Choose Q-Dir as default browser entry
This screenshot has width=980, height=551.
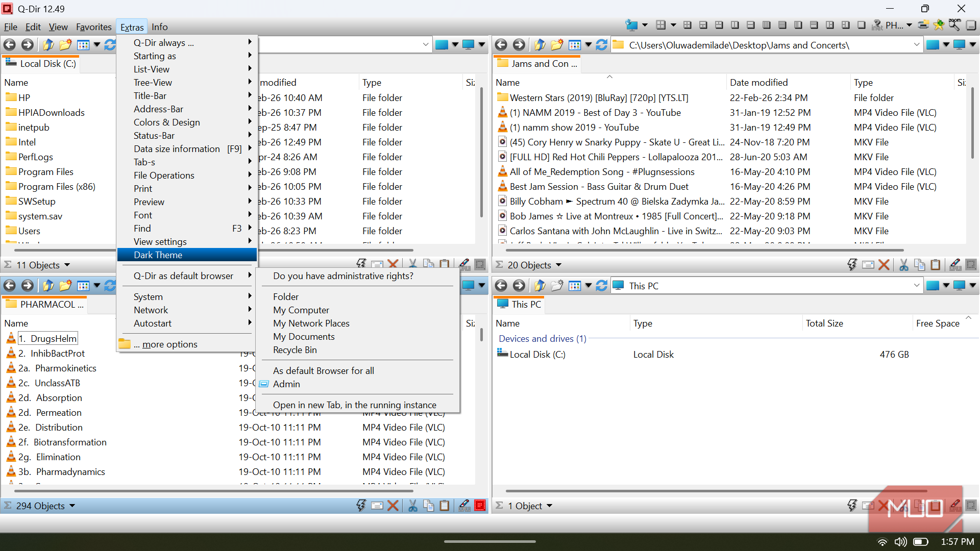tap(187, 276)
